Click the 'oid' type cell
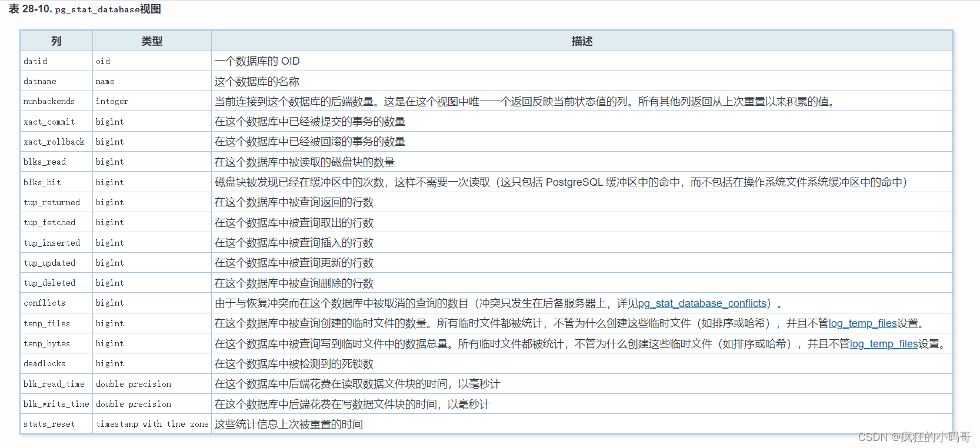The width and height of the screenshot is (980, 448). (152, 61)
